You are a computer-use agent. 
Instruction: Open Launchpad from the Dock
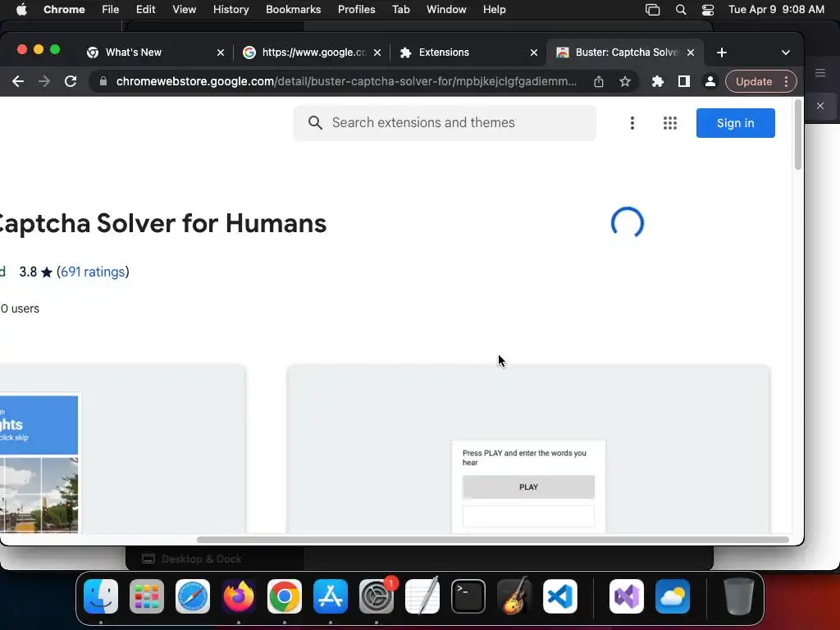147,596
